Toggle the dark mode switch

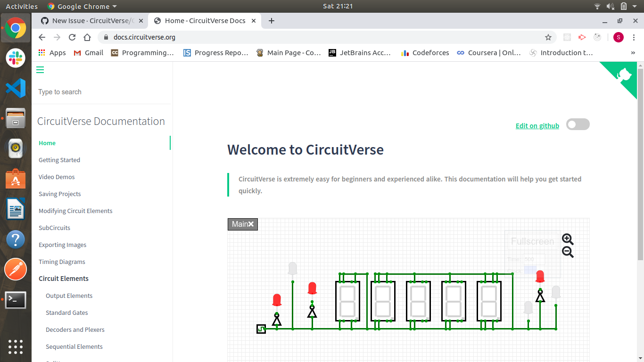point(578,124)
